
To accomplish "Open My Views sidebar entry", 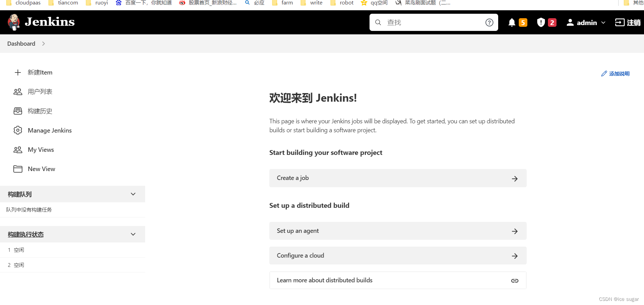I will coord(41,150).
